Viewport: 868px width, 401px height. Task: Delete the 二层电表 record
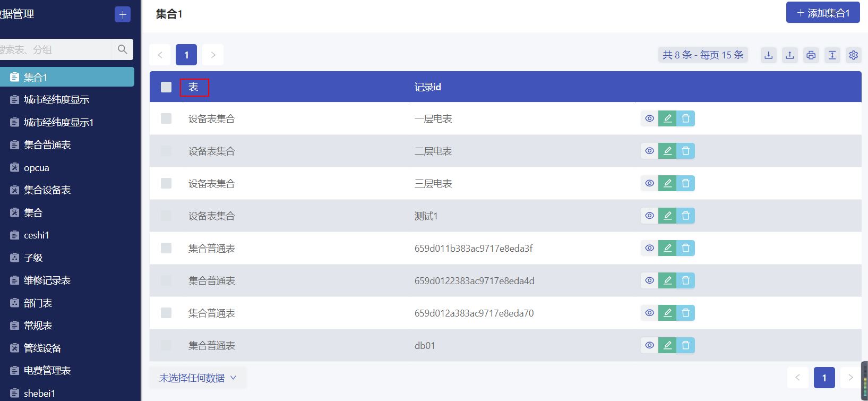(x=685, y=151)
